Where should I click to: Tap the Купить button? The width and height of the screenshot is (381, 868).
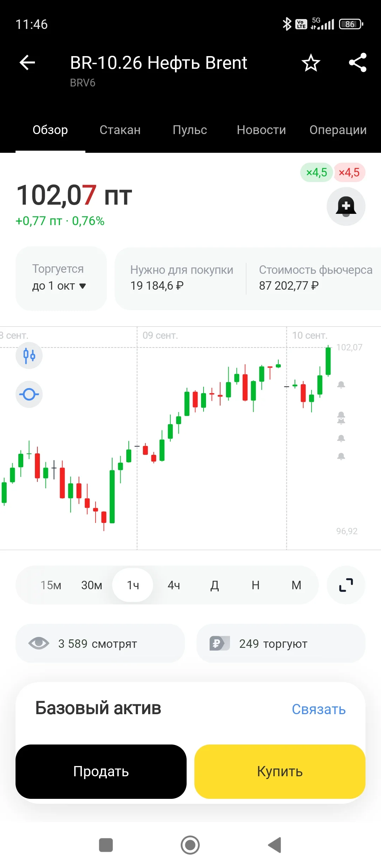click(x=280, y=772)
